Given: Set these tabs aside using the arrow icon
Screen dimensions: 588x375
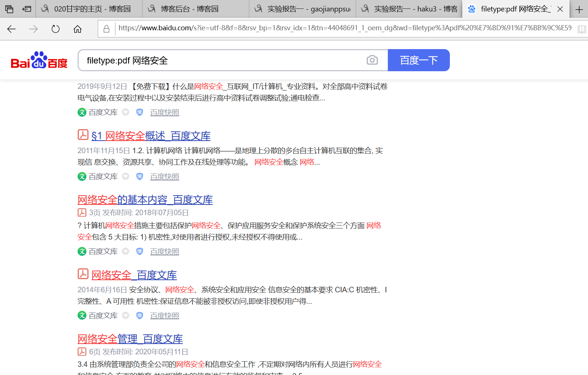Looking at the screenshot, I should (27, 9).
